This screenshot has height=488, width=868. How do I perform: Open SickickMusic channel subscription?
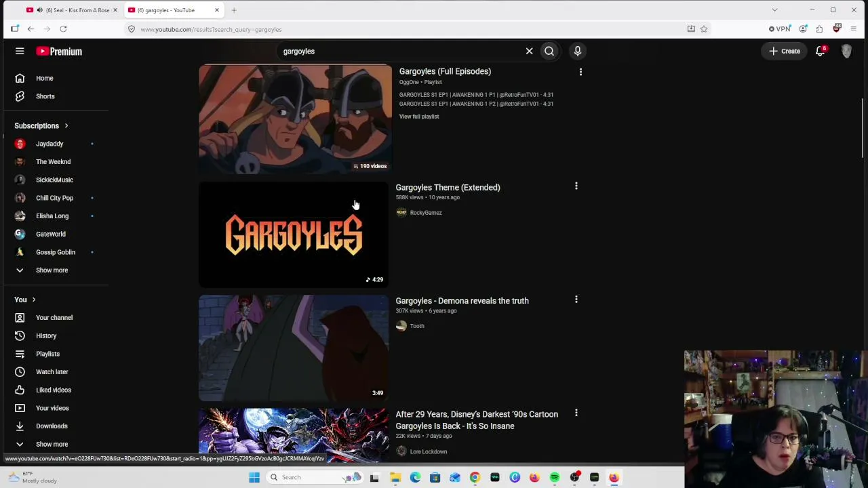[55, 180]
